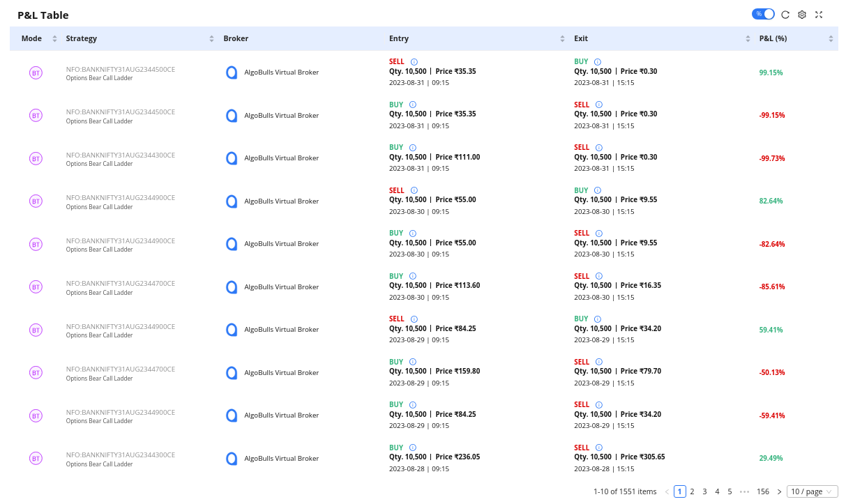Click entry price ₹111.00 text
Image resolution: width=846 pixels, height=504 pixels.
[458, 157]
